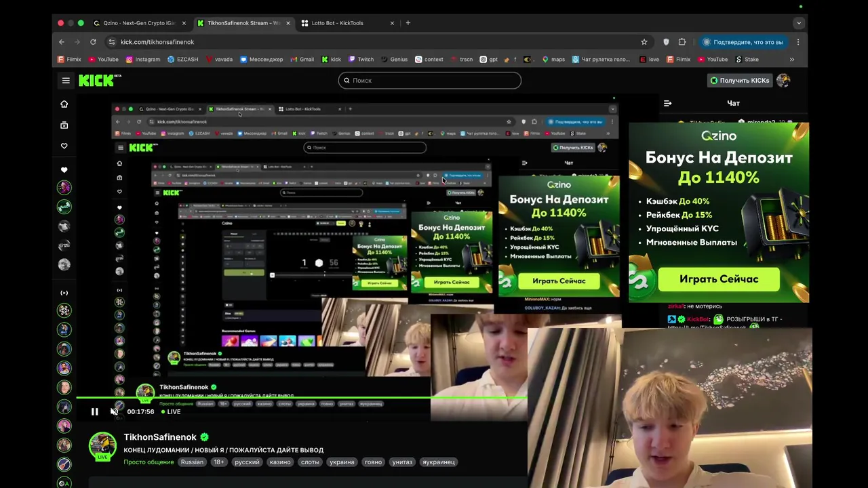Open the Чат рулетка bookmark

[x=601, y=60]
